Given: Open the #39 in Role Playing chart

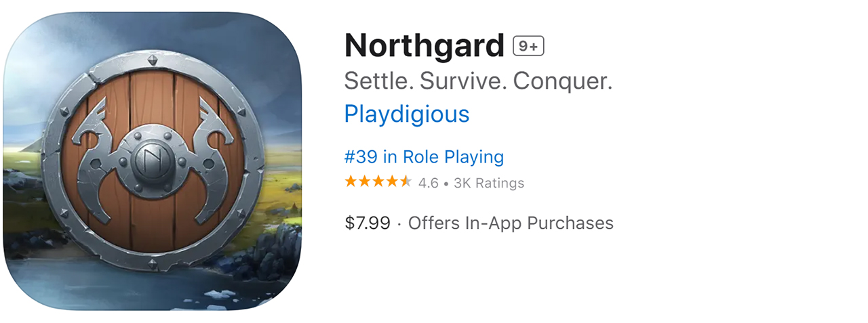Looking at the screenshot, I should coord(424,157).
